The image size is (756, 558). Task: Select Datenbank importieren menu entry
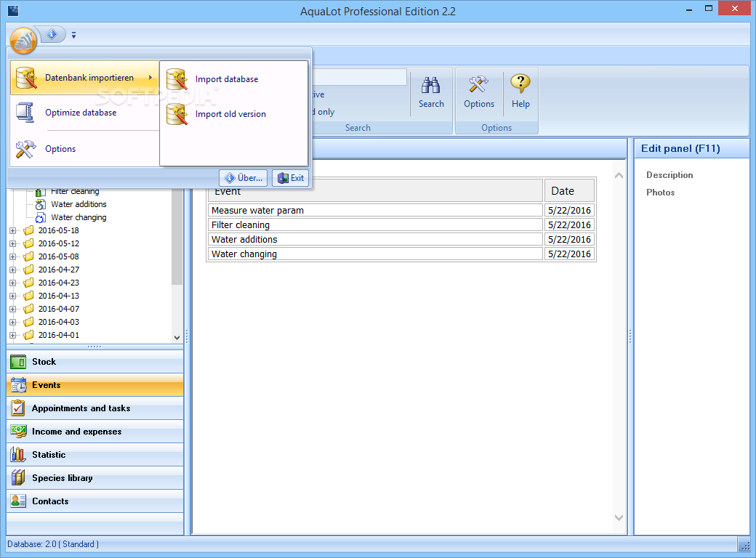point(84,78)
